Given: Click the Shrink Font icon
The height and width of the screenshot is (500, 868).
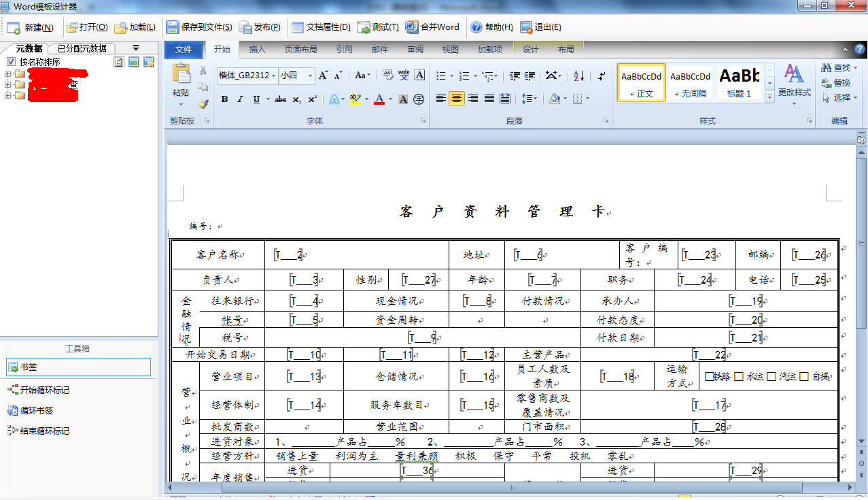Looking at the screenshot, I should [338, 76].
